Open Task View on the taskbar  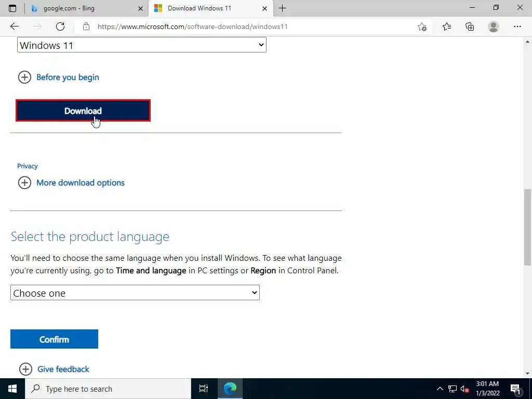coord(203,389)
